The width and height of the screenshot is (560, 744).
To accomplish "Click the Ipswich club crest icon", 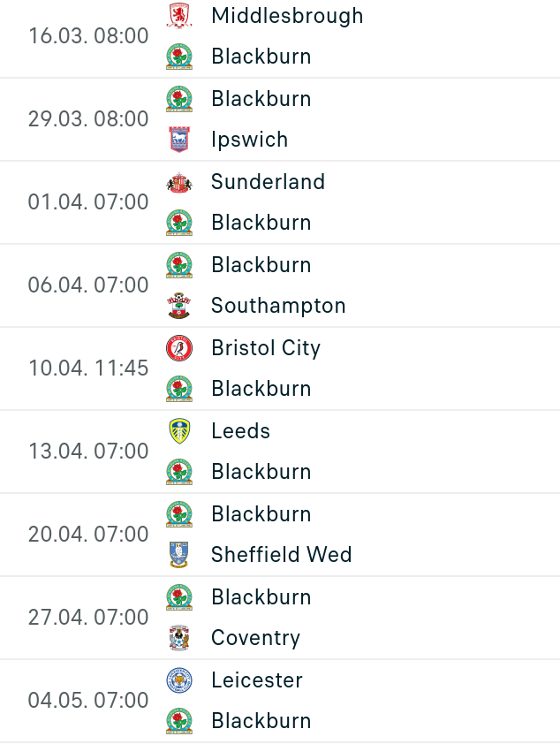I will [179, 140].
